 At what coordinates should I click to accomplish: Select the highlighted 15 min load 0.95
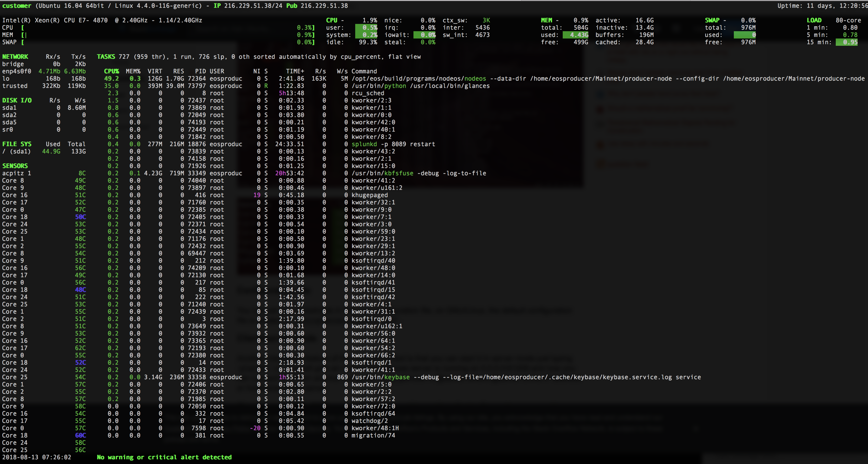pyautogui.click(x=847, y=42)
